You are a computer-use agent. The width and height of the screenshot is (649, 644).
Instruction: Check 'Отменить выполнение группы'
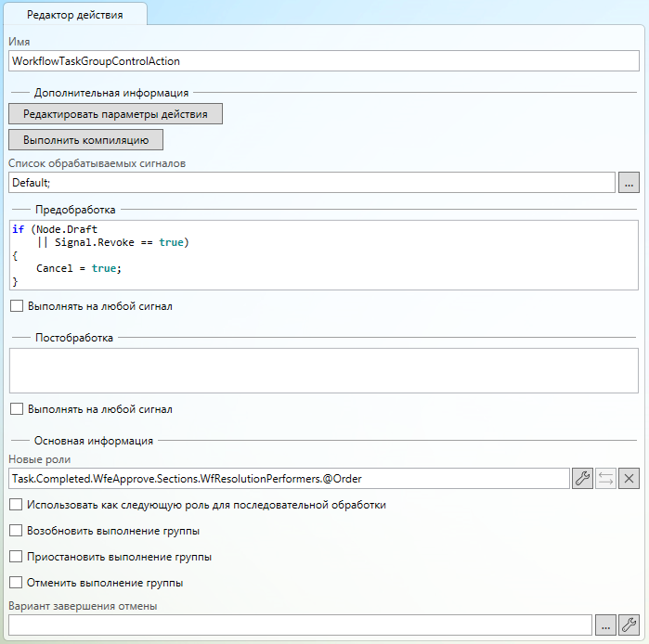coord(16,583)
